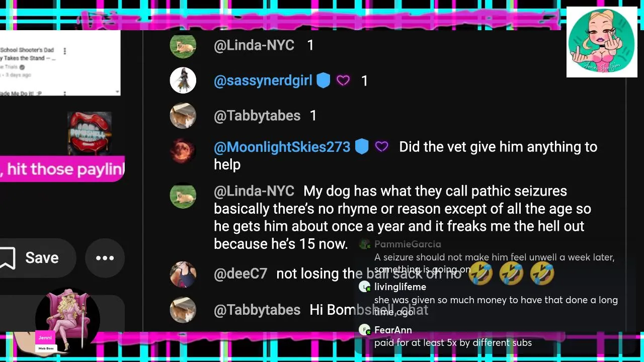Click the purple heart badge next to sassynerdgirl

point(343,80)
